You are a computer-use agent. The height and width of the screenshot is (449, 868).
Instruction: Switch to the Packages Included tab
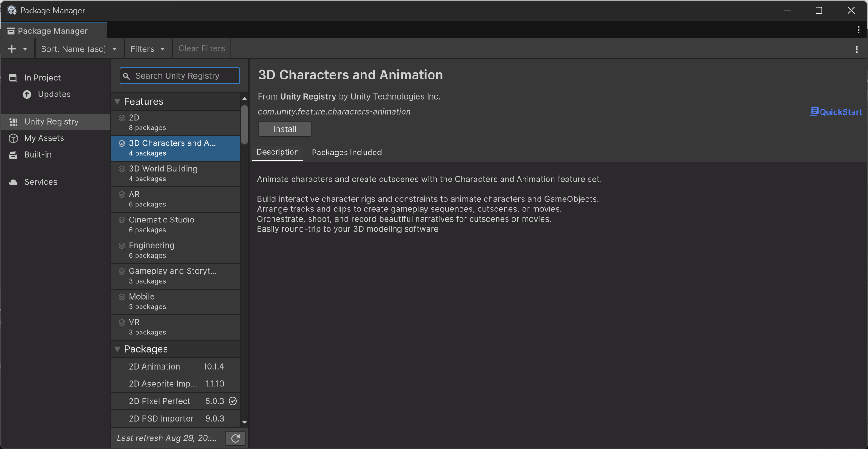coord(347,153)
